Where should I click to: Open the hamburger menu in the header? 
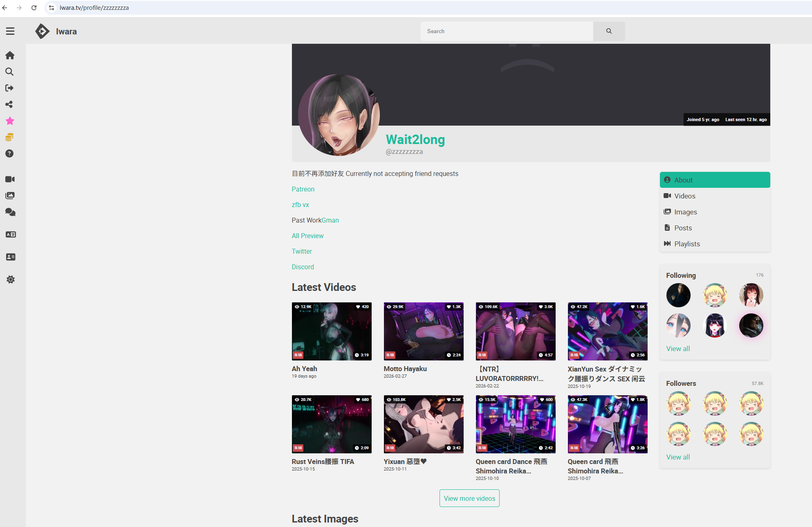tap(10, 31)
